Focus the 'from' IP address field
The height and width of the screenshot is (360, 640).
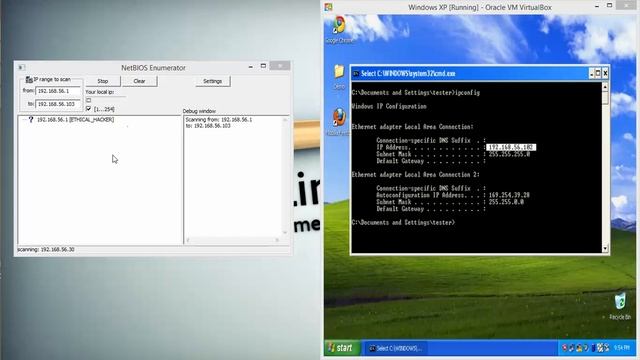58,91
